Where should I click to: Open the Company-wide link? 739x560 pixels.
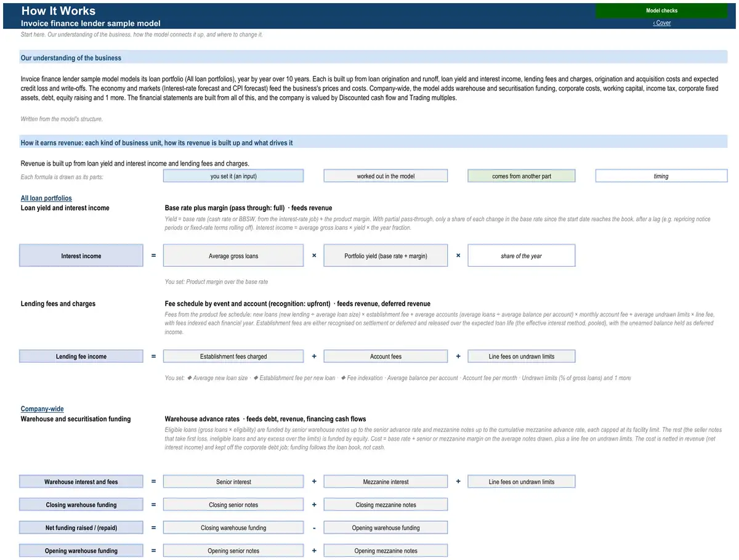pyautogui.click(x=42, y=409)
